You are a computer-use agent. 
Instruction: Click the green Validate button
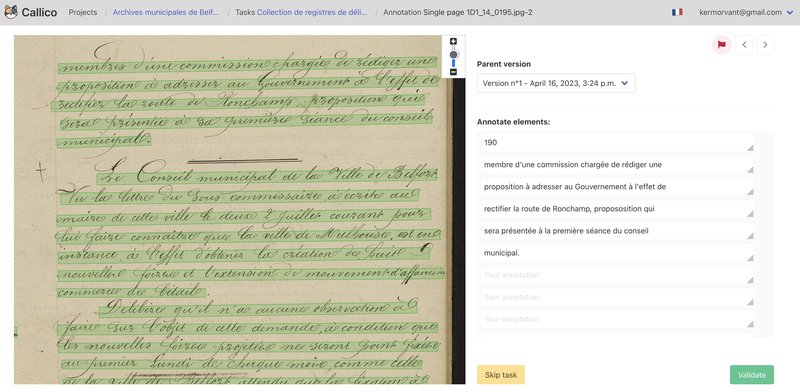click(752, 375)
